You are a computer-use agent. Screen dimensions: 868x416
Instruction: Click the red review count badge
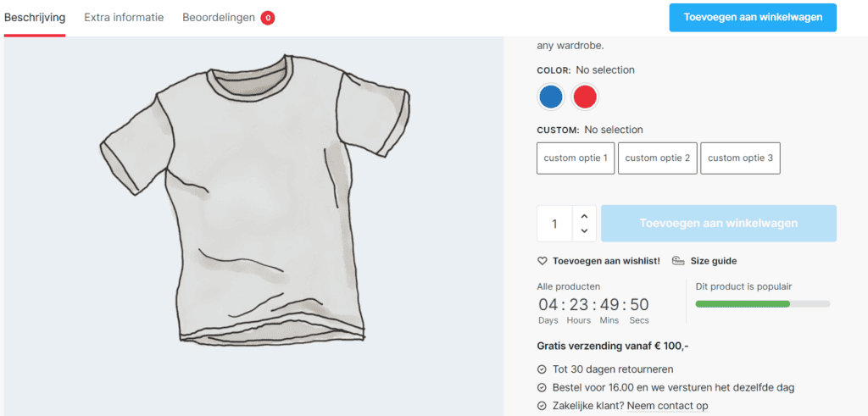tap(267, 18)
